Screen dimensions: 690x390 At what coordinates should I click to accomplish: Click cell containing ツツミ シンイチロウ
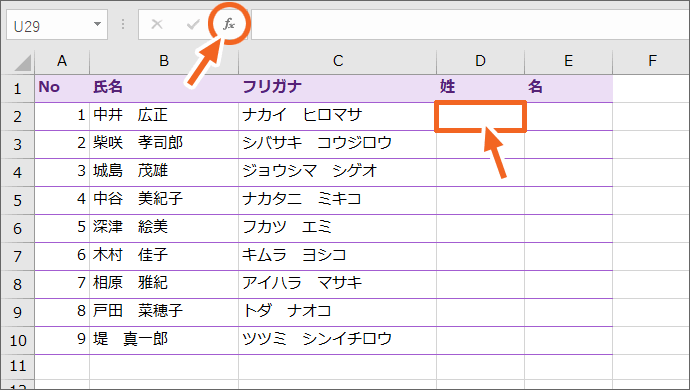coord(338,340)
